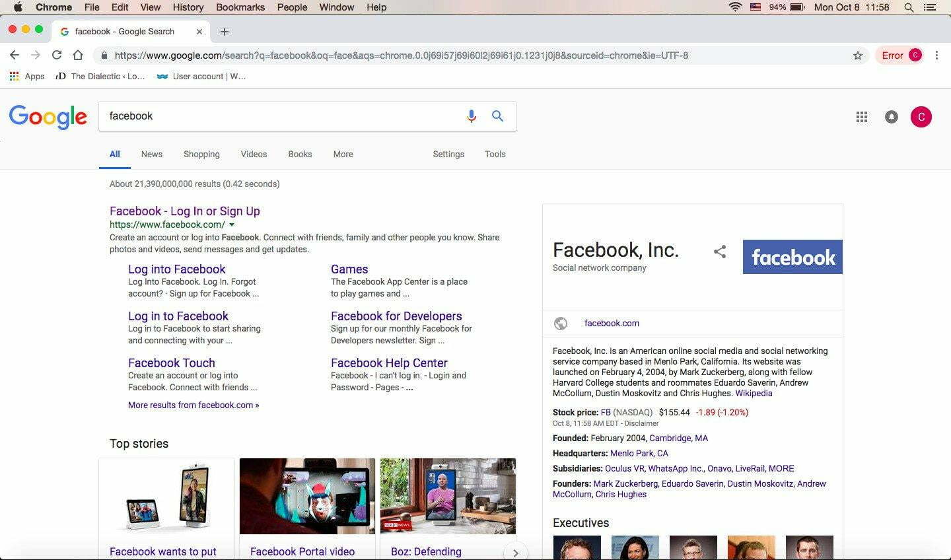
Task: Start voice search with microphone icon
Action: pyautogui.click(x=472, y=116)
